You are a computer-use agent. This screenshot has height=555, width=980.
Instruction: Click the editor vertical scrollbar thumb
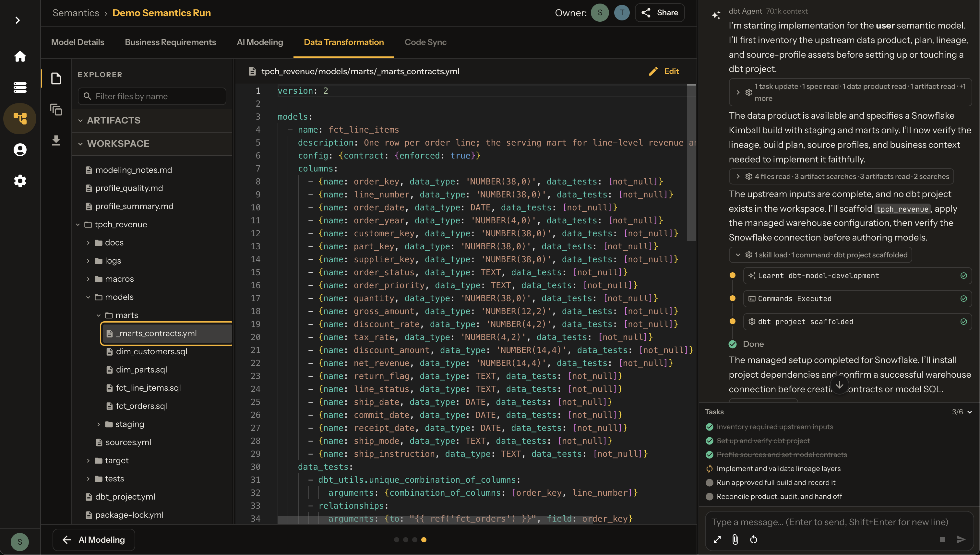click(x=691, y=163)
